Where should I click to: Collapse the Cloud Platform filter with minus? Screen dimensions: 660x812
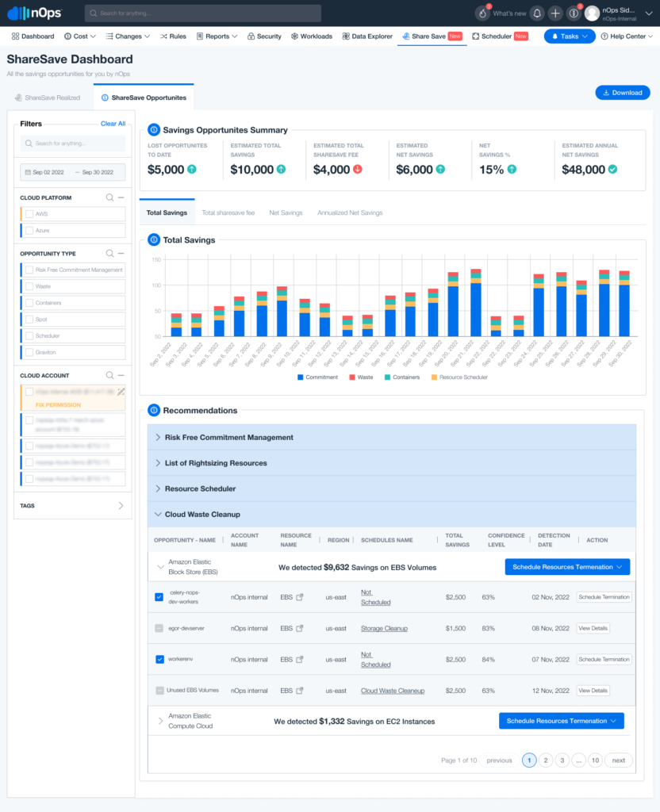pos(121,197)
